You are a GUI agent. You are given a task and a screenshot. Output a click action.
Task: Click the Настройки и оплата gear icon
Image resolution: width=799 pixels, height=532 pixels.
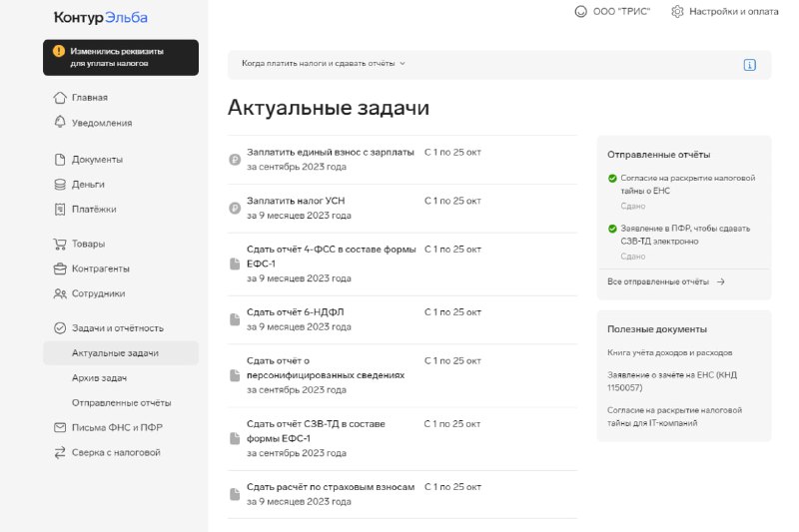pyautogui.click(x=677, y=12)
